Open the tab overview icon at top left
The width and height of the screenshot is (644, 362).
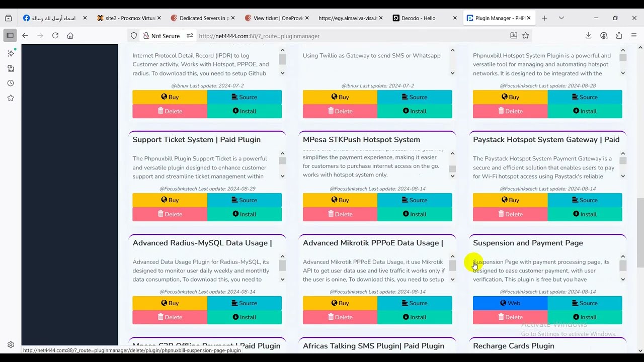point(8,18)
